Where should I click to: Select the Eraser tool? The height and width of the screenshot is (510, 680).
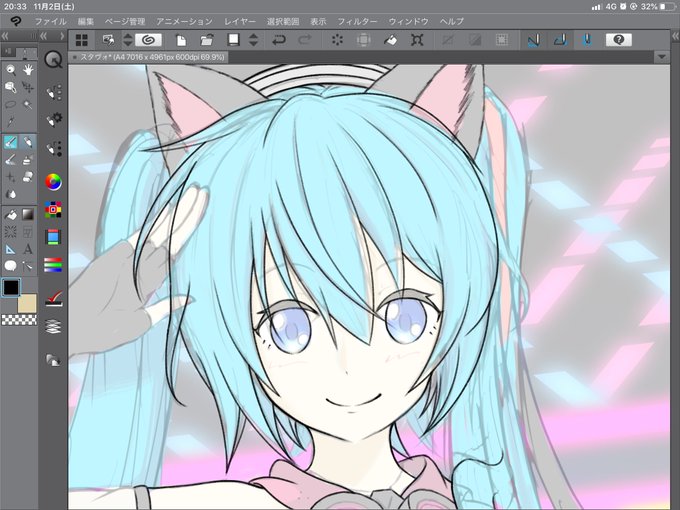[28, 177]
